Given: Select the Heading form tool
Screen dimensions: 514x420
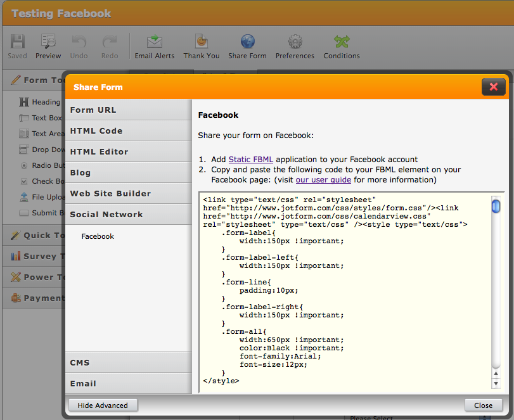Looking at the screenshot, I should coord(40,102).
